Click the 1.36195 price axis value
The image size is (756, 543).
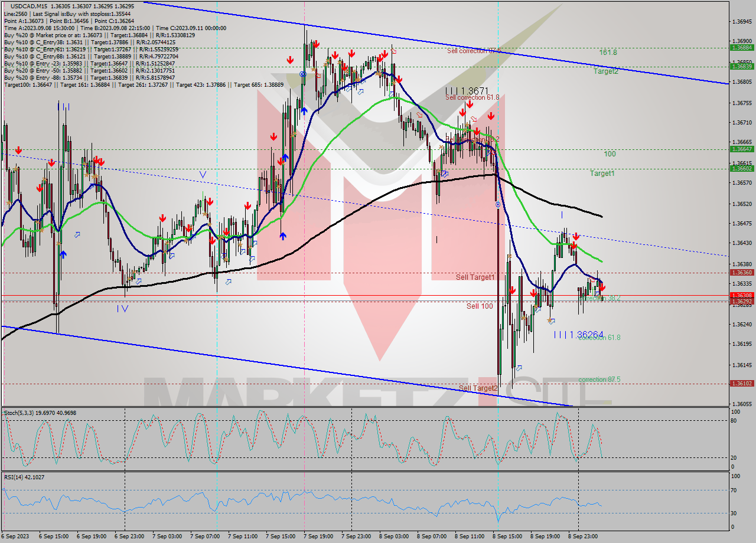(x=741, y=344)
